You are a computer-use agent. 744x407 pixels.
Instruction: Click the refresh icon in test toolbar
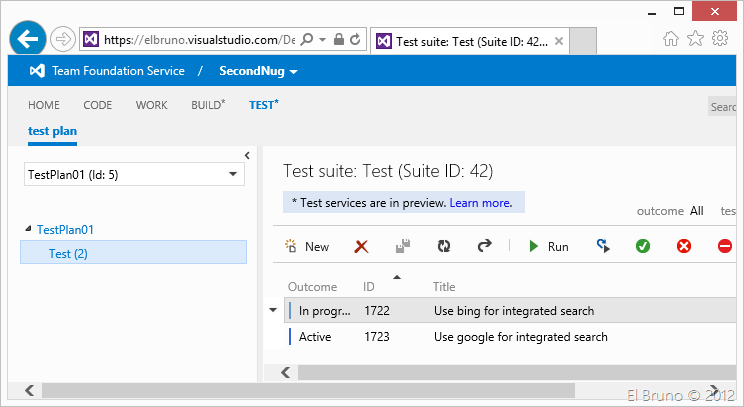(x=444, y=246)
